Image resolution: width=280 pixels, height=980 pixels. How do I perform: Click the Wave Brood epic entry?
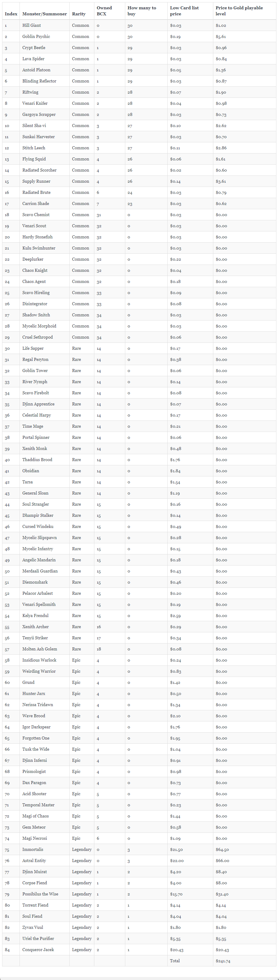point(33,716)
